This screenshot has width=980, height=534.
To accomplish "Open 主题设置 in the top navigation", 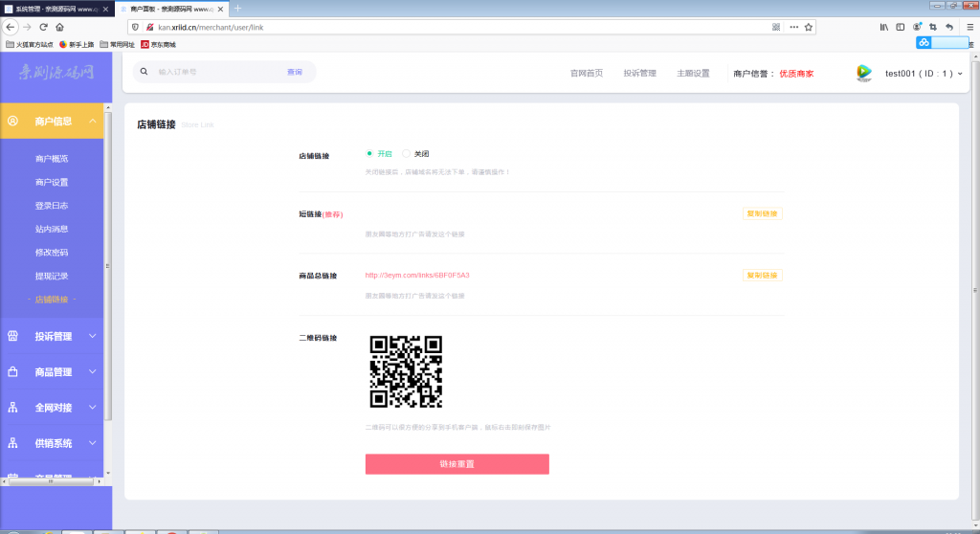I will tap(693, 73).
